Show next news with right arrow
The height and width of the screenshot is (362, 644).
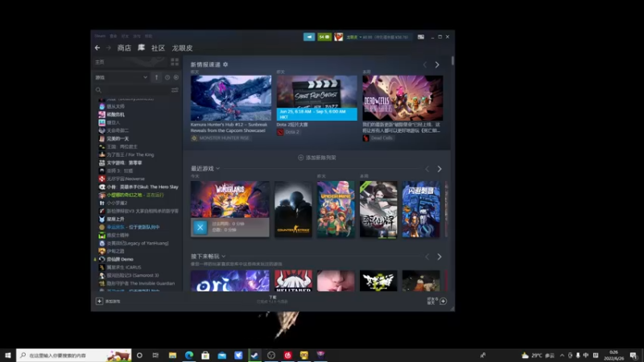click(437, 65)
